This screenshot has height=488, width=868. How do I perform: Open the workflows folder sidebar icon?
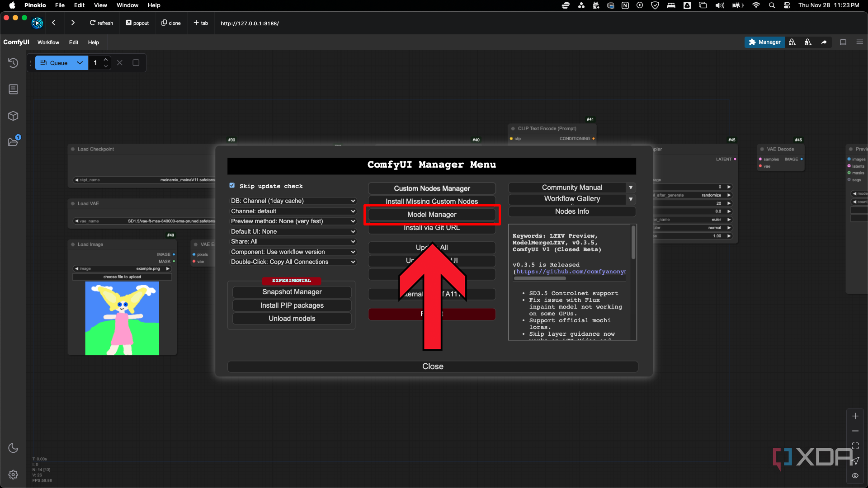coord(13,142)
